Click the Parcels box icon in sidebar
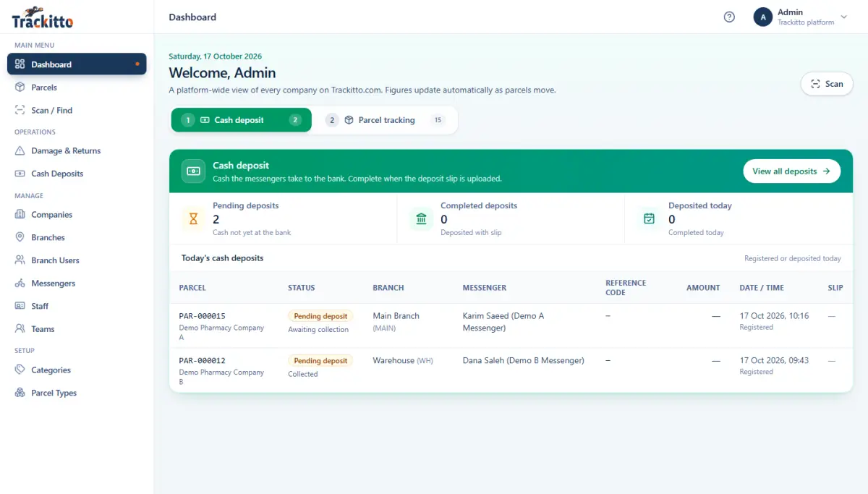Viewport: 868px width, 494px height. [x=20, y=88]
